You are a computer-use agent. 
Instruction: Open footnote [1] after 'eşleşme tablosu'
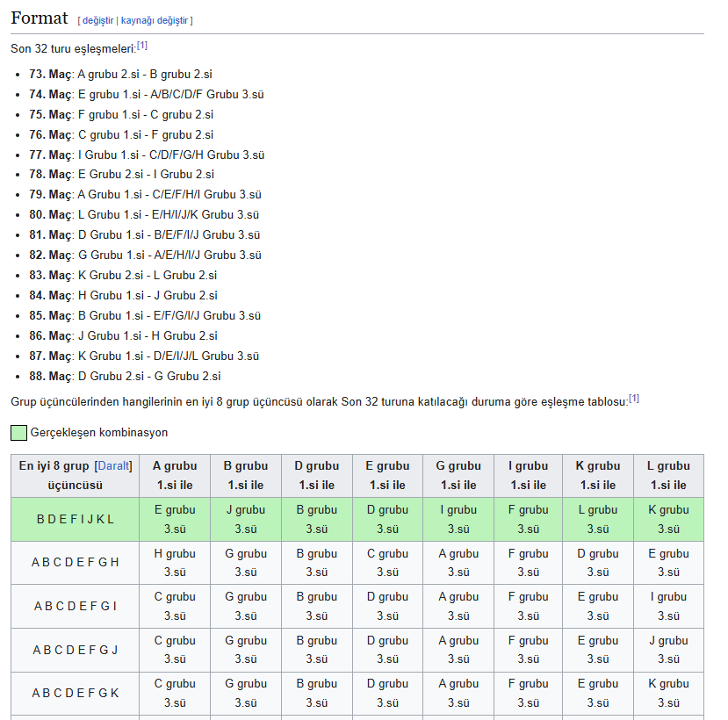coord(634,399)
